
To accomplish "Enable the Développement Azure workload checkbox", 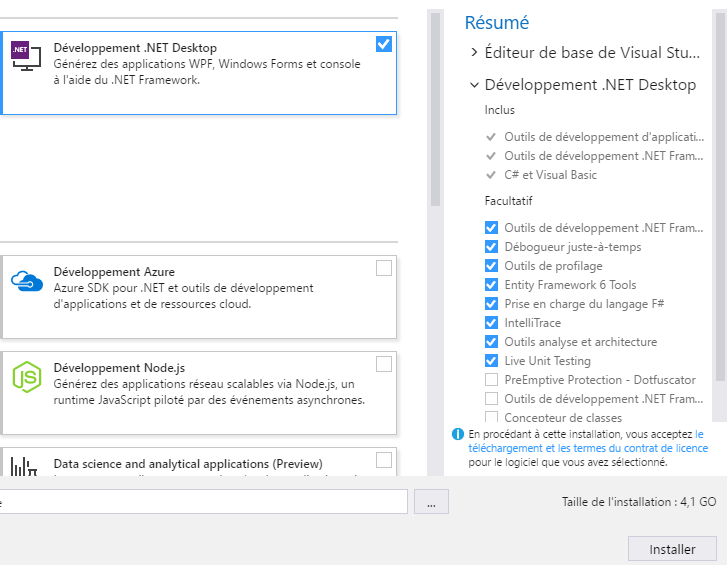I will (384, 268).
